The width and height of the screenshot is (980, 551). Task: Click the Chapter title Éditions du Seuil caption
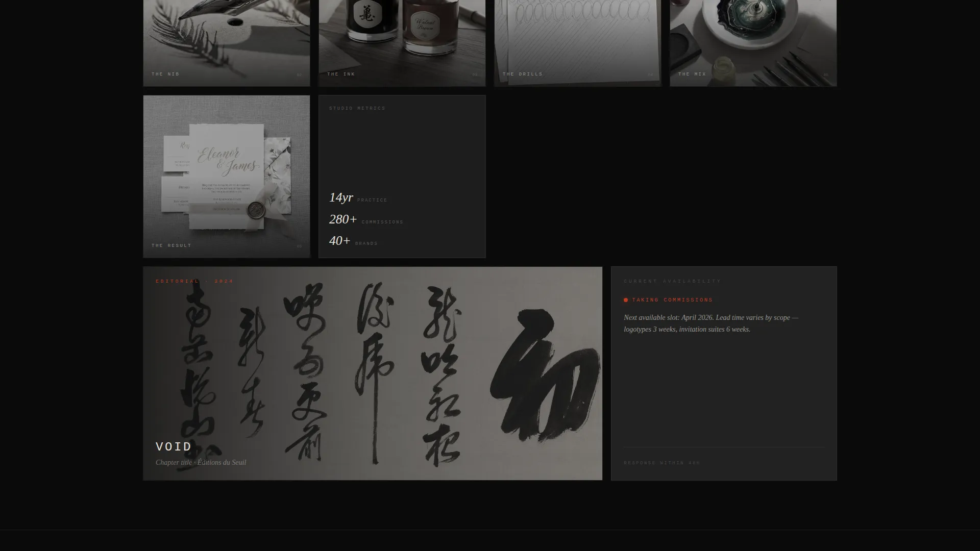pos(201,462)
